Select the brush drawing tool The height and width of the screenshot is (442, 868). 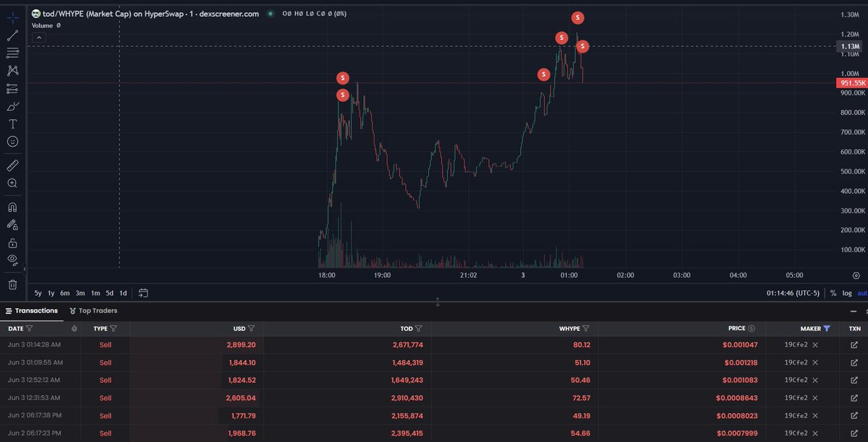coord(13,106)
